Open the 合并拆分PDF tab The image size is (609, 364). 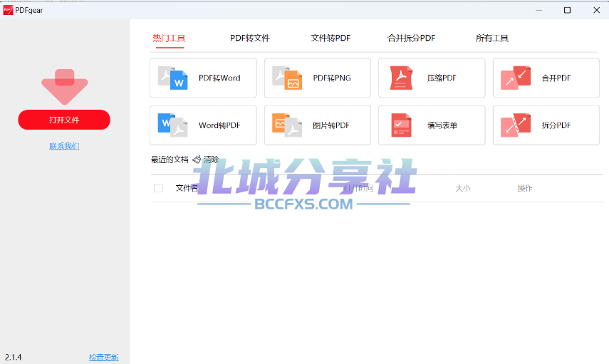click(x=411, y=38)
